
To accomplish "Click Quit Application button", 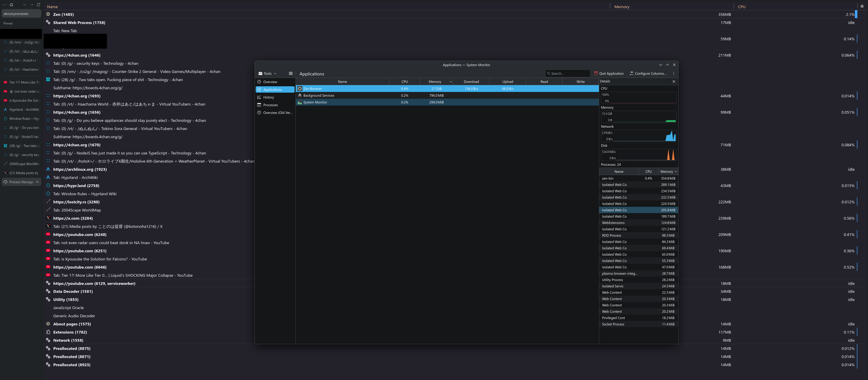I will [x=608, y=74].
